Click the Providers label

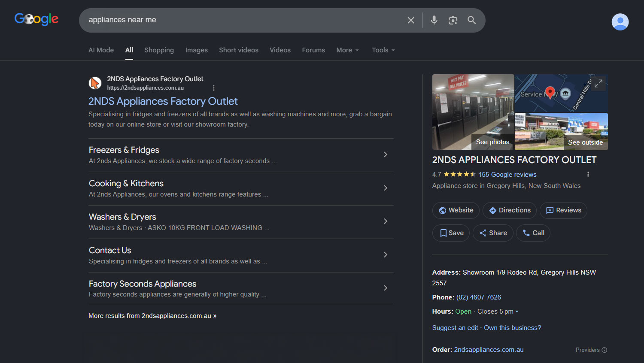pyautogui.click(x=588, y=350)
